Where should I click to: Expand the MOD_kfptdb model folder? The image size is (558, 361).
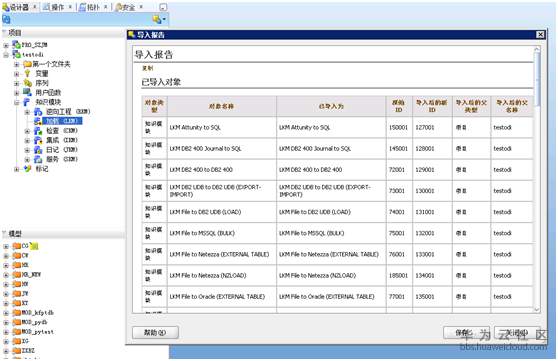6,313
